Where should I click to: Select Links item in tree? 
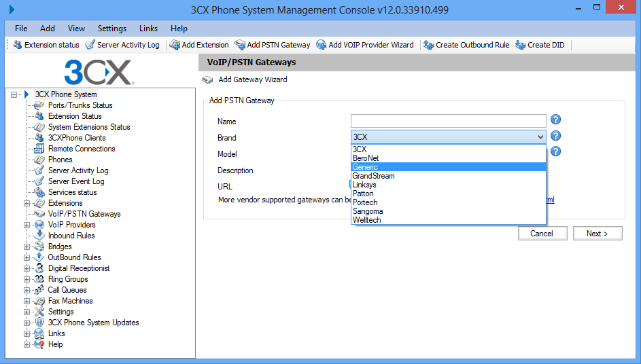tap(56, 333)
